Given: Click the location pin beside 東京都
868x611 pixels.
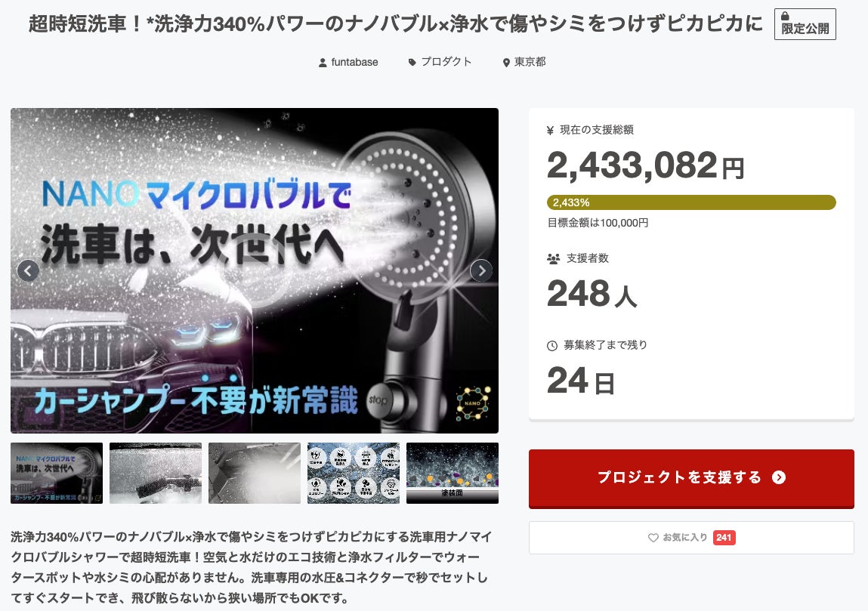Looking at the screenshot, I should tap(506, 63).
